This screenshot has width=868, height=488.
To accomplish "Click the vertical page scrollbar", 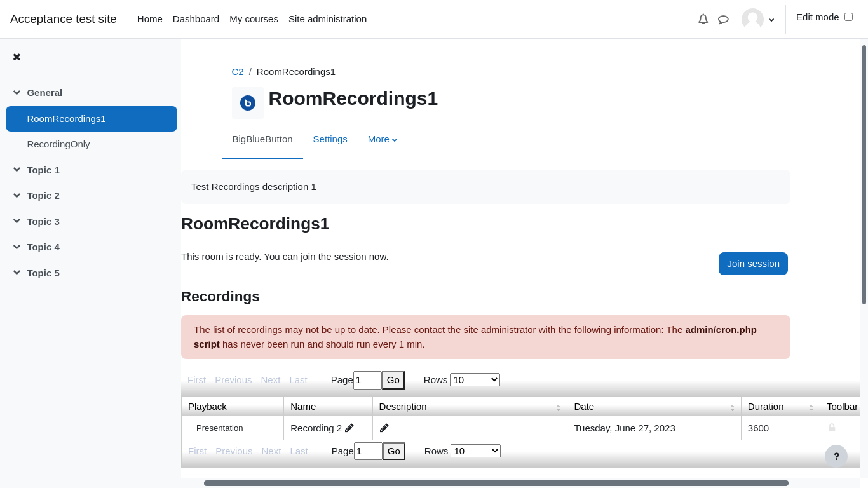I will coord(864,175).
